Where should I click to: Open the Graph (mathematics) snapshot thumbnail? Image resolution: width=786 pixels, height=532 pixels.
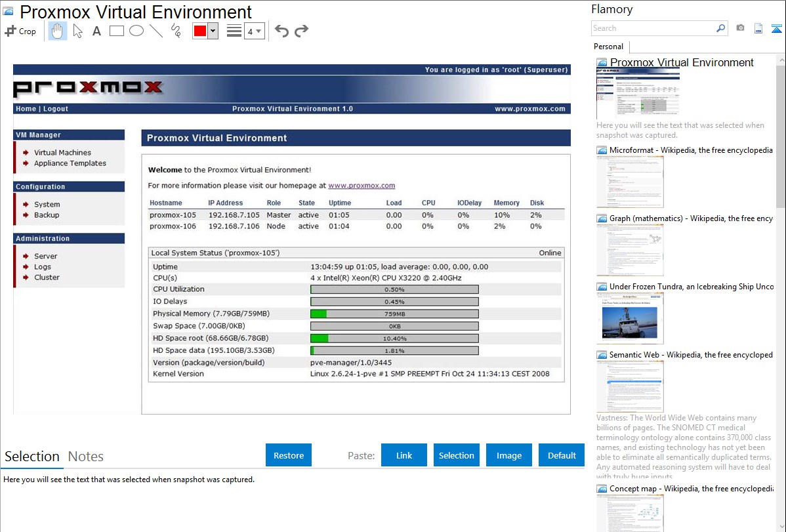click(630, 250)
